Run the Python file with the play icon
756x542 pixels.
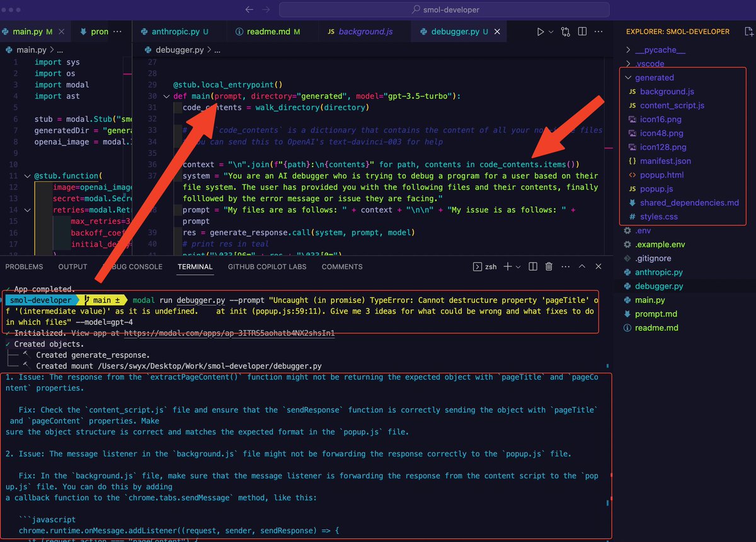pos(541,31)
